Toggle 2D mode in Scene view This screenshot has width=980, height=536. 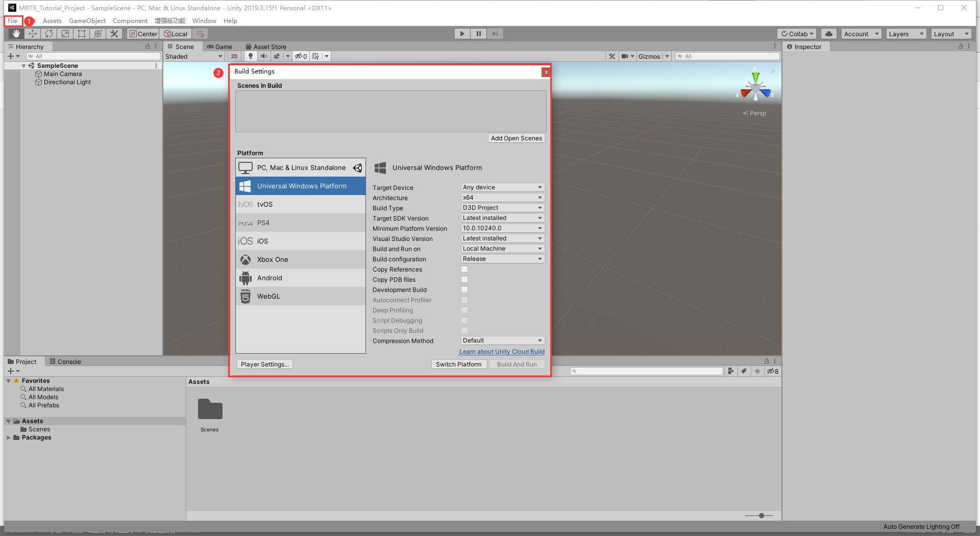tap(234, 56)
